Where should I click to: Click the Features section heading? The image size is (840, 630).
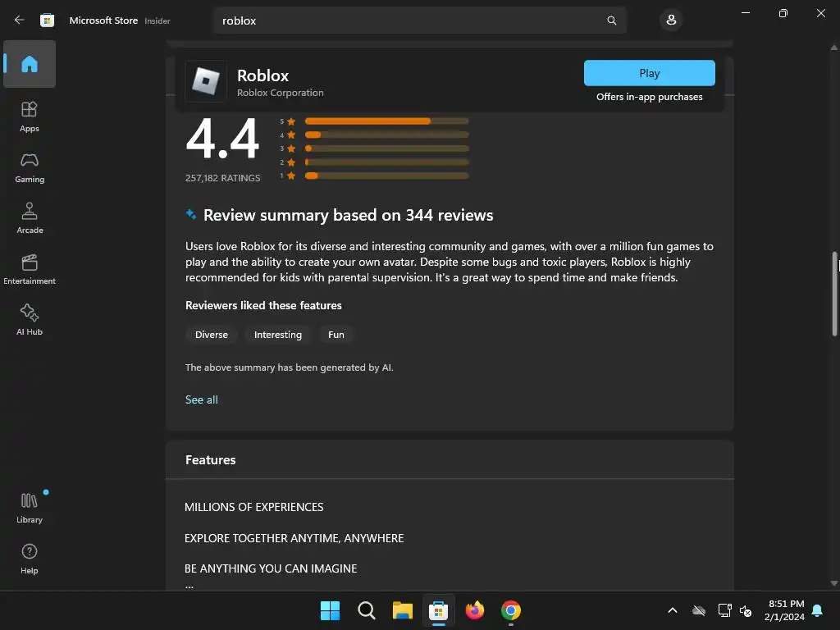[211, 459]
